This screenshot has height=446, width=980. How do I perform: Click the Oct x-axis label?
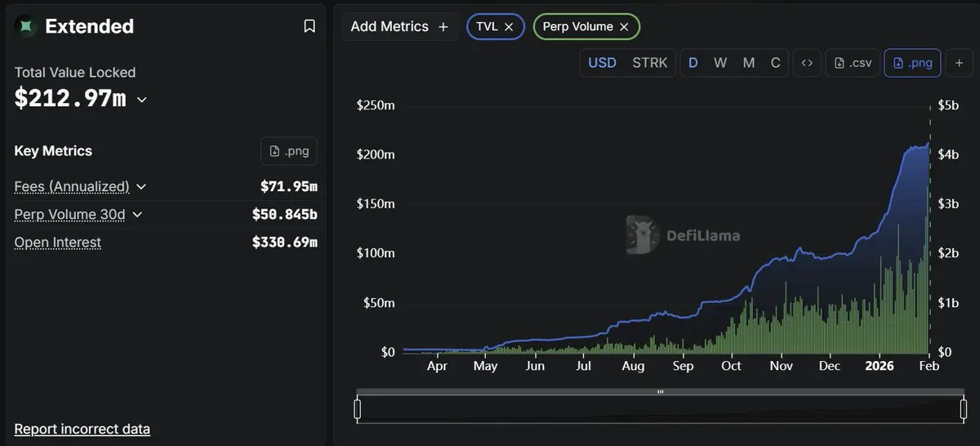[x=731, y=366]
